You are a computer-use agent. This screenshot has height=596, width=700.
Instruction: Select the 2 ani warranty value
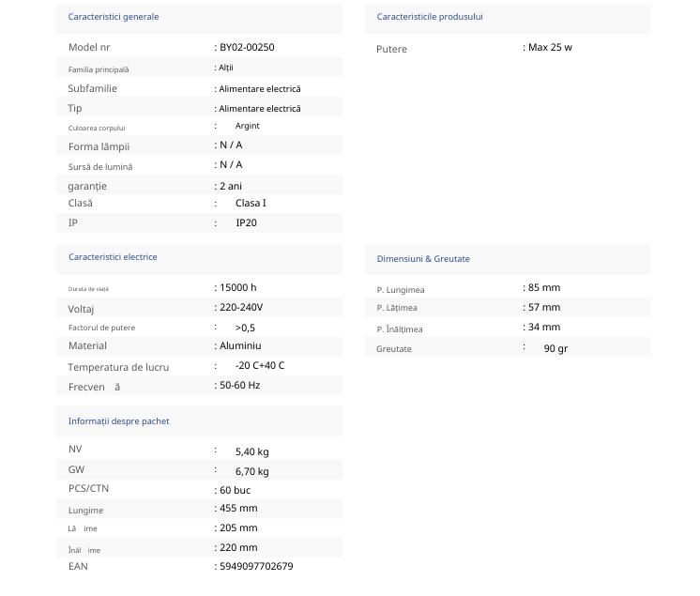click(x=231, y=186)
